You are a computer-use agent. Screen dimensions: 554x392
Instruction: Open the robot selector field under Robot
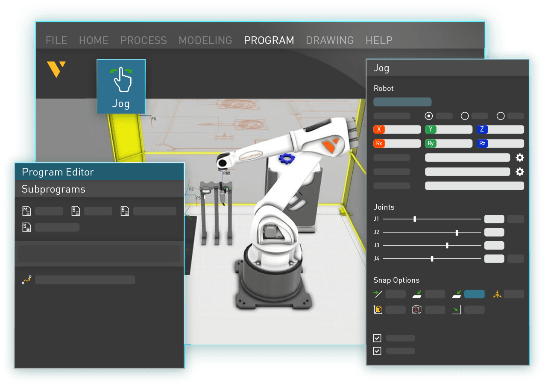tap(402, 102)
